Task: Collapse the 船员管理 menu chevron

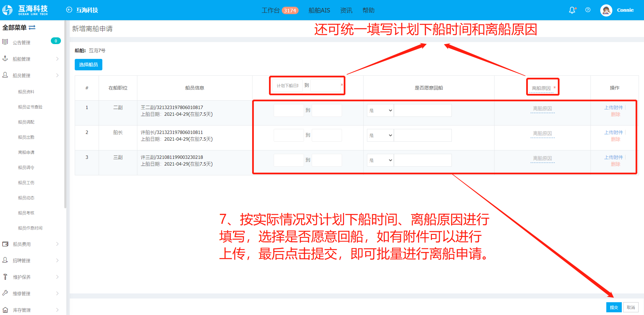Action: coord(57,75)
